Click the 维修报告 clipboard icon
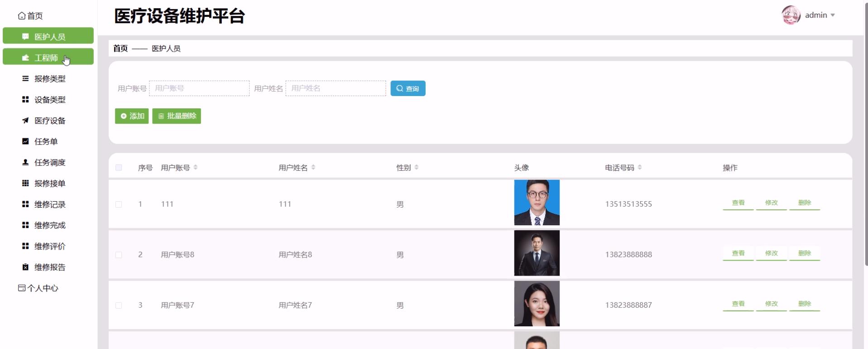This screenshot has height=349, width=868. (25, 267)
